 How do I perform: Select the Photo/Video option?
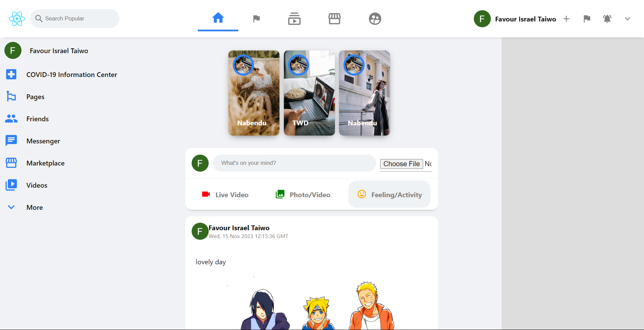(303, 195)
